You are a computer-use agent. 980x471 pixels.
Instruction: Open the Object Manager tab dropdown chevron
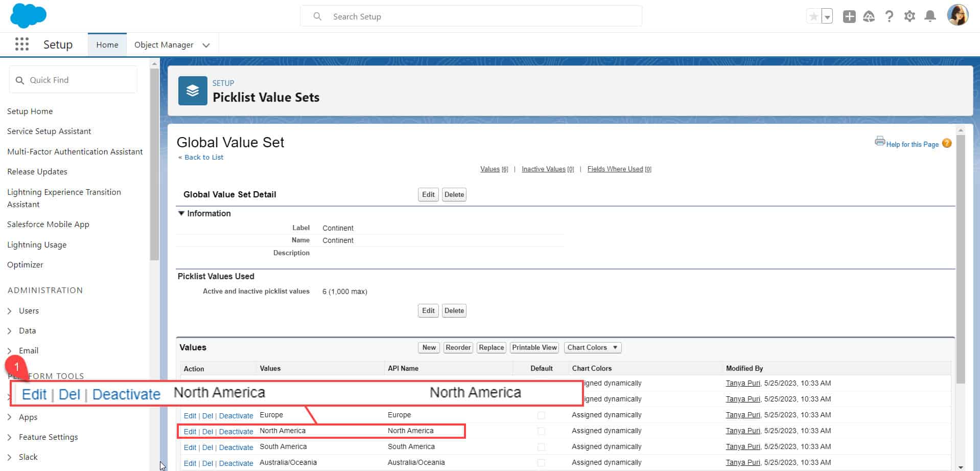click(x=206, y=45)
